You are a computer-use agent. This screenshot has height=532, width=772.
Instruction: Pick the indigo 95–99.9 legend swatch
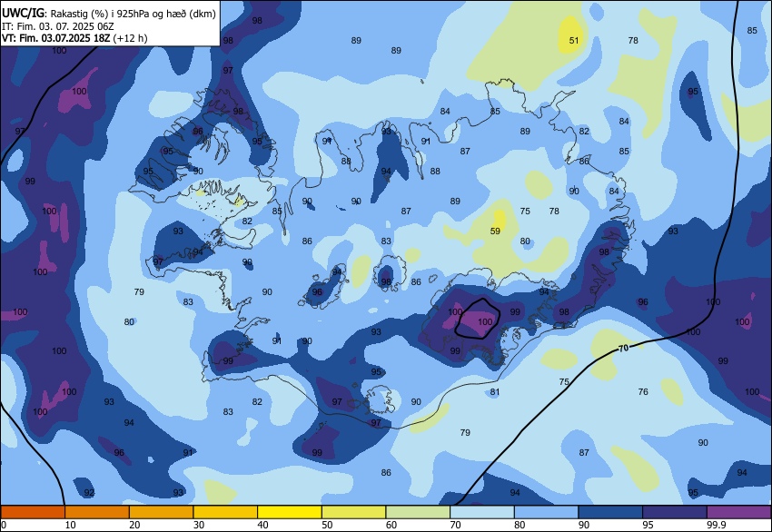[x=675, y=512]
